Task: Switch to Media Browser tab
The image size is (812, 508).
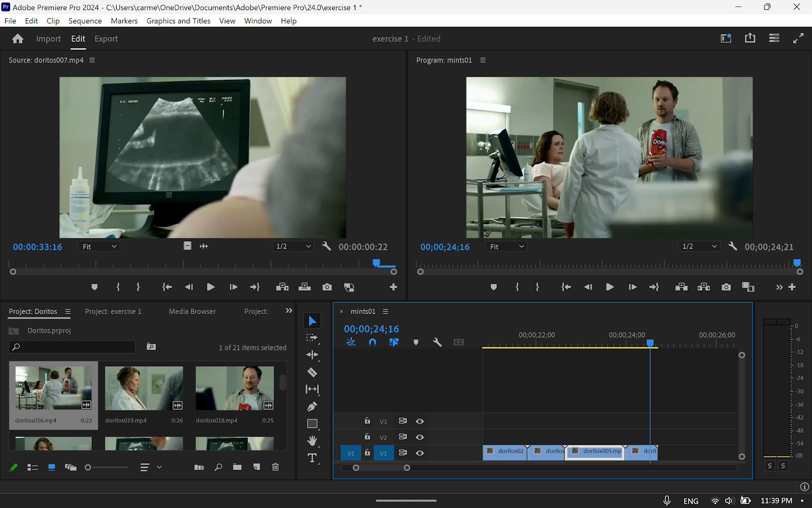Action: tap(192, 311)
